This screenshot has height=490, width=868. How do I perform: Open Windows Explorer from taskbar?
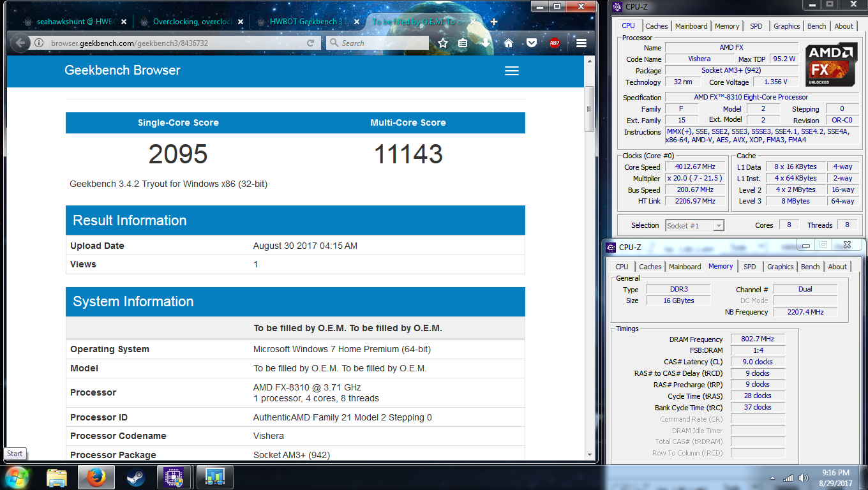coord(57,477)
